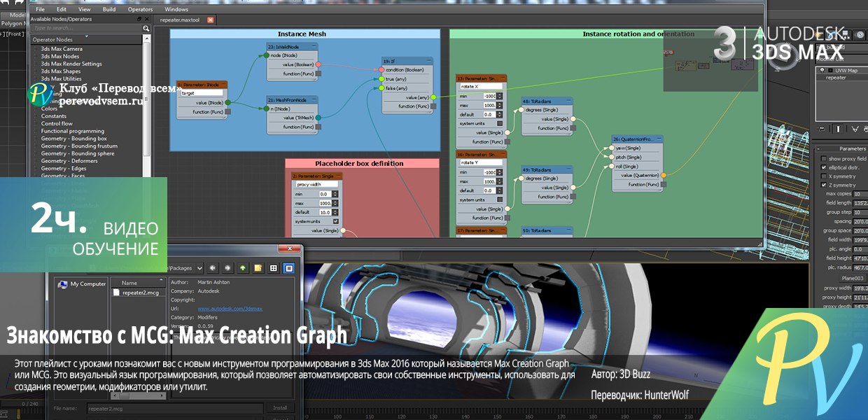Viewport: 868px width, 420px height.
Task: Click the forward arrow in the file dialog
Action: pos(227,267)
